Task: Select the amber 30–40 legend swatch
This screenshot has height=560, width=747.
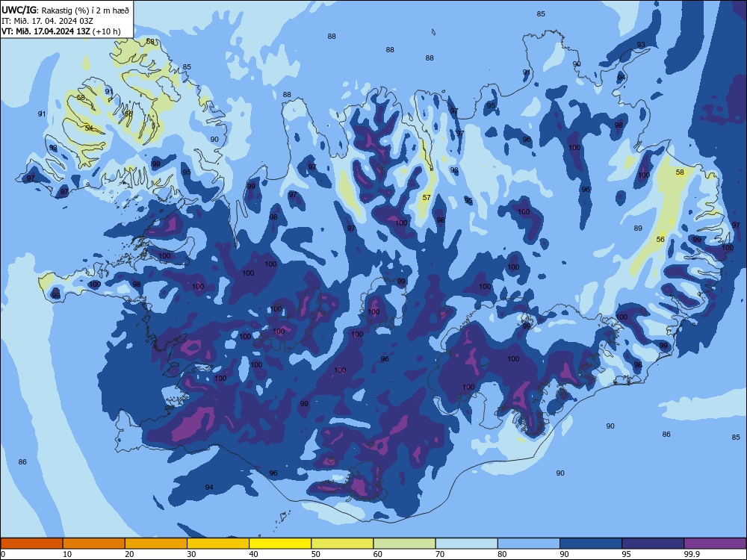Action: click(218, 544)
